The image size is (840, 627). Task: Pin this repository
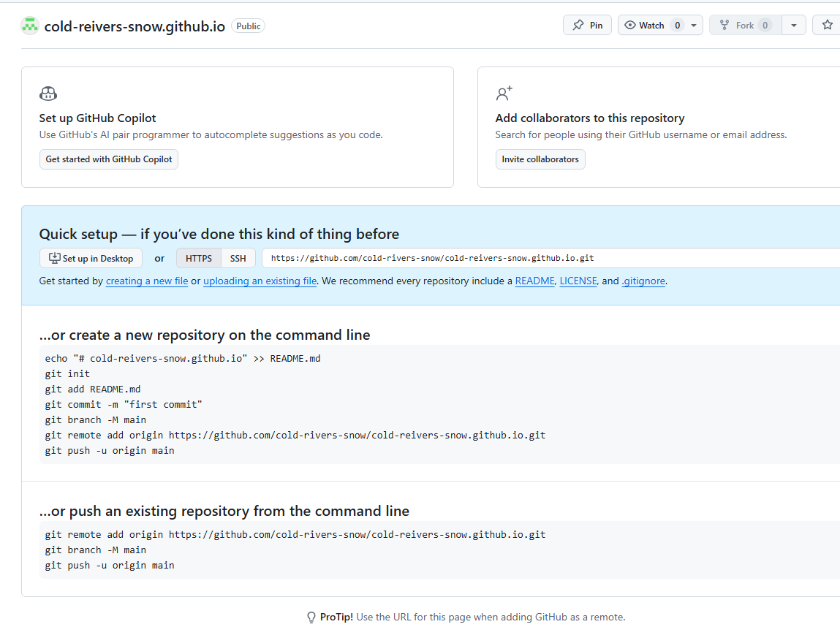coord(587,25)
